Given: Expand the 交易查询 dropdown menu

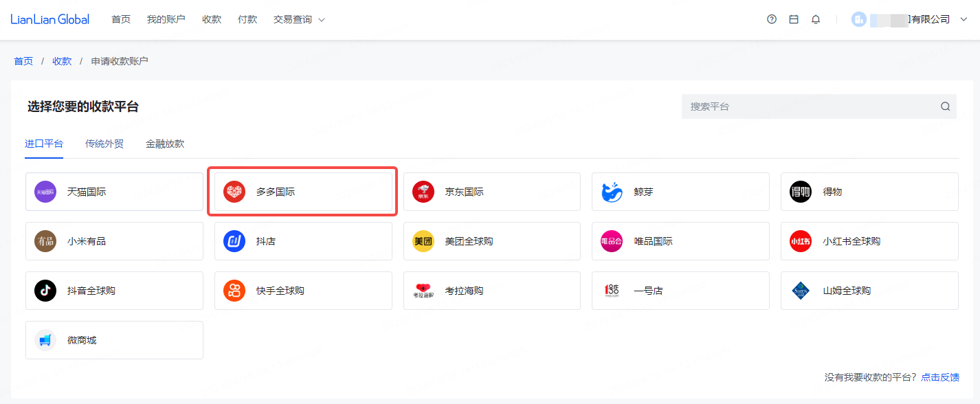Looking at the screenshot, I should point(299,19).
